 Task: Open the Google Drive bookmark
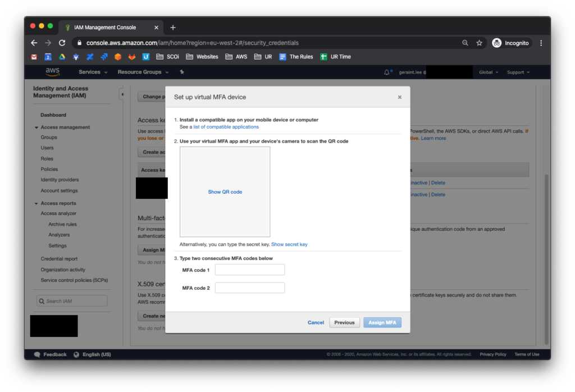click(x=62, y=57)
